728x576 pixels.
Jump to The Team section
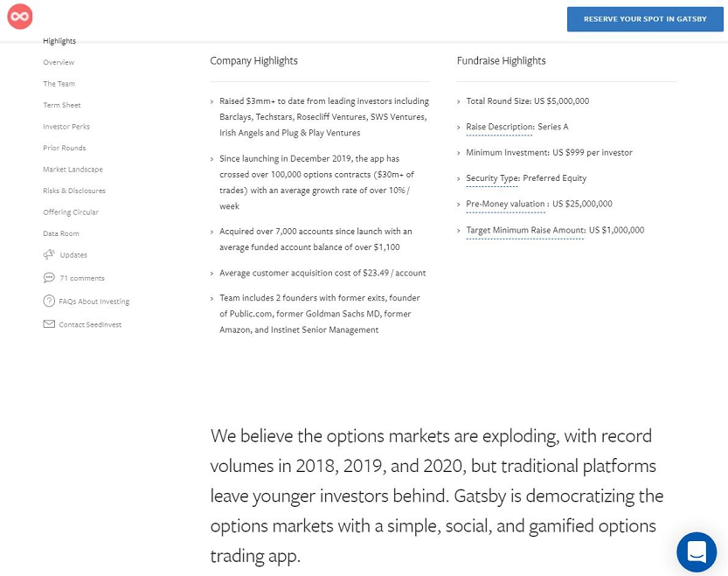(x=59, y=84)
